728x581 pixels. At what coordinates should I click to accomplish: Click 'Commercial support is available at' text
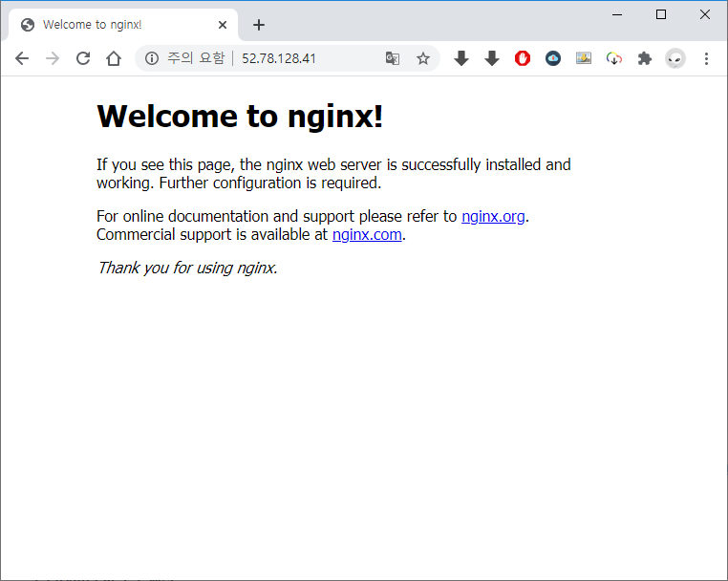[x=212, y=234]
